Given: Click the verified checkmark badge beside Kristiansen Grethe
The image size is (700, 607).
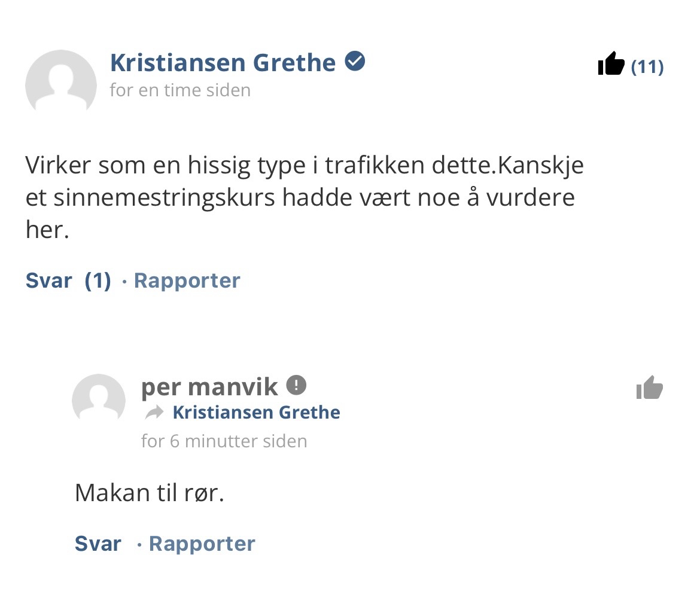Looking at the screenshot, I should click(355, 61).
